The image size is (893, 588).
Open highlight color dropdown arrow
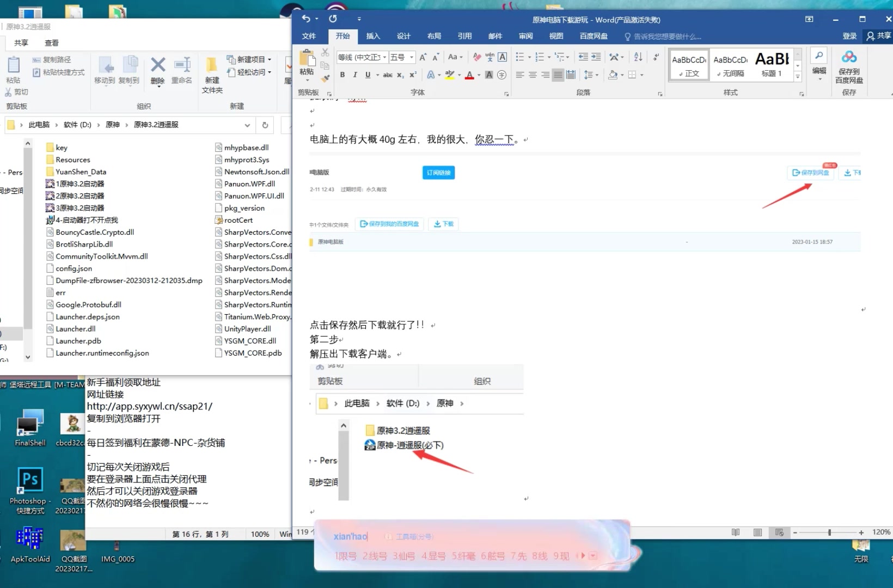[x=459, y=75]
